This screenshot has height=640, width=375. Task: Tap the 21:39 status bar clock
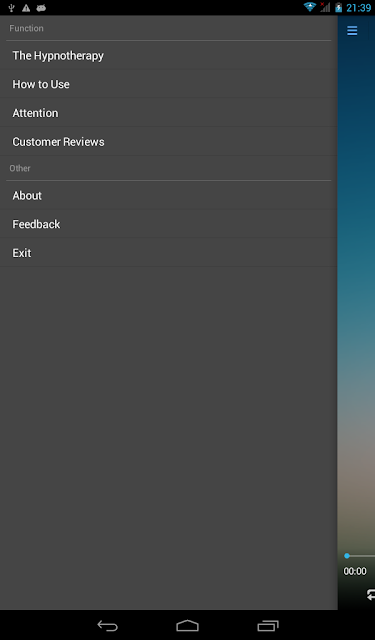pyautogui.click(x=358, y=8)
